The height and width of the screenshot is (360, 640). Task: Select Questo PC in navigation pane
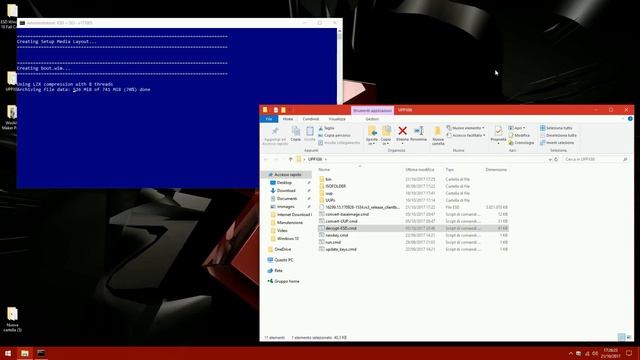(x=283, y=260)
